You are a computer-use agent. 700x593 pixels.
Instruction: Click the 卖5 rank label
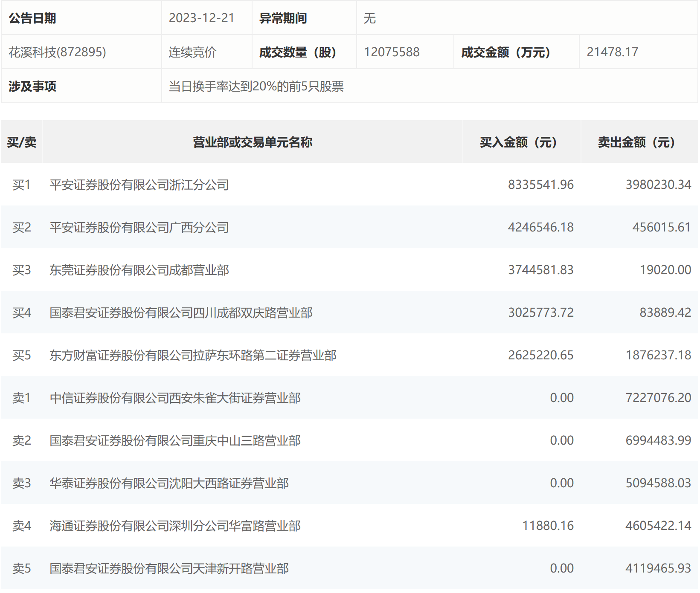click(22, 568)
